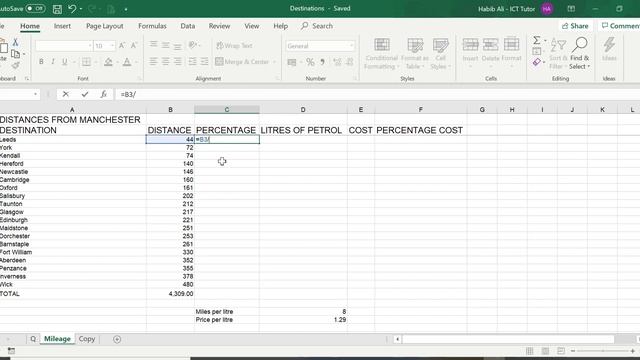Toggle Italic formatting

53,62
